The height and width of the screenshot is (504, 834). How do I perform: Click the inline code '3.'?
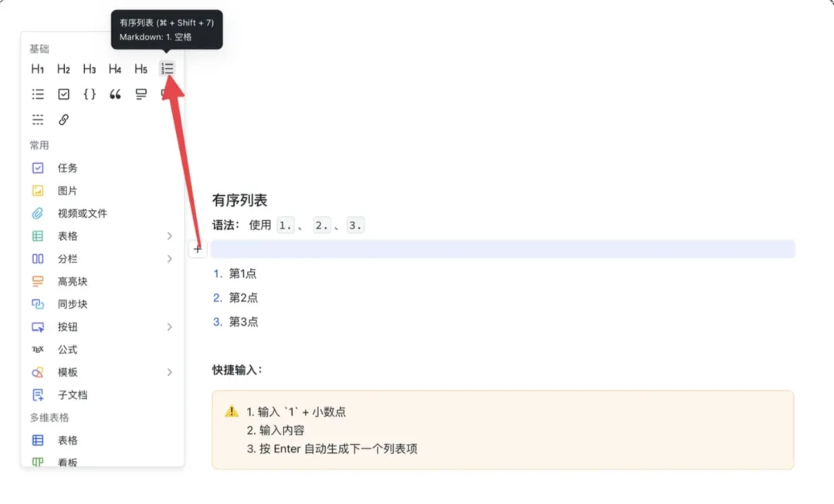(x=354, y=225)
